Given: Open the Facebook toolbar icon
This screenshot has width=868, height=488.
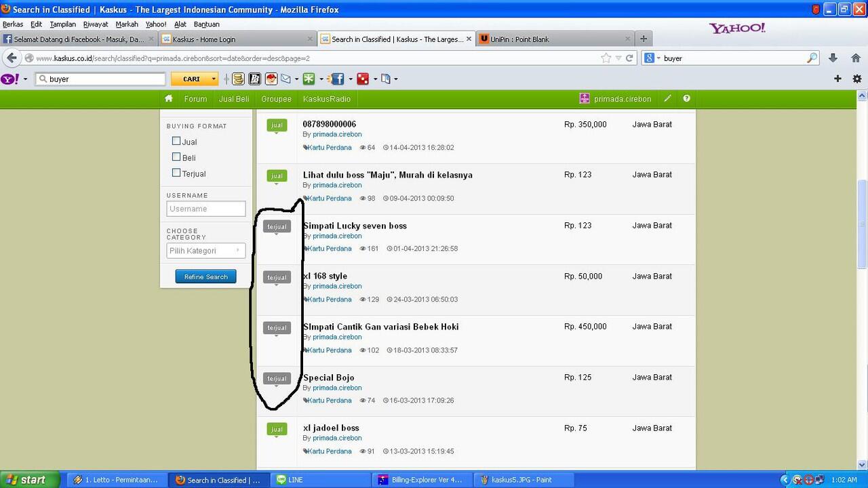Looking at the screenshot, I should [336, 79].
